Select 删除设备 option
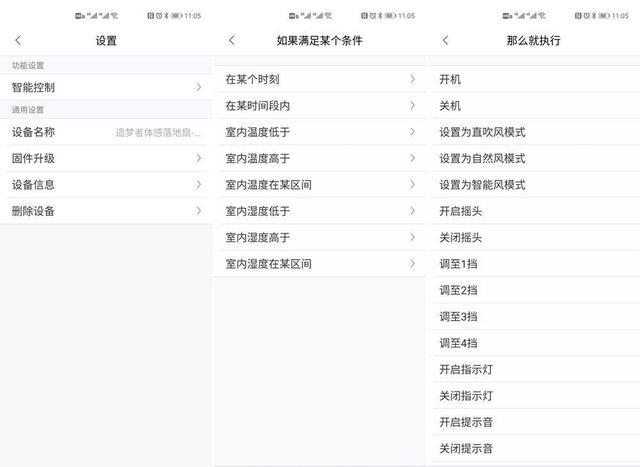This screenshot has height=467, width=640. [106, 211]
